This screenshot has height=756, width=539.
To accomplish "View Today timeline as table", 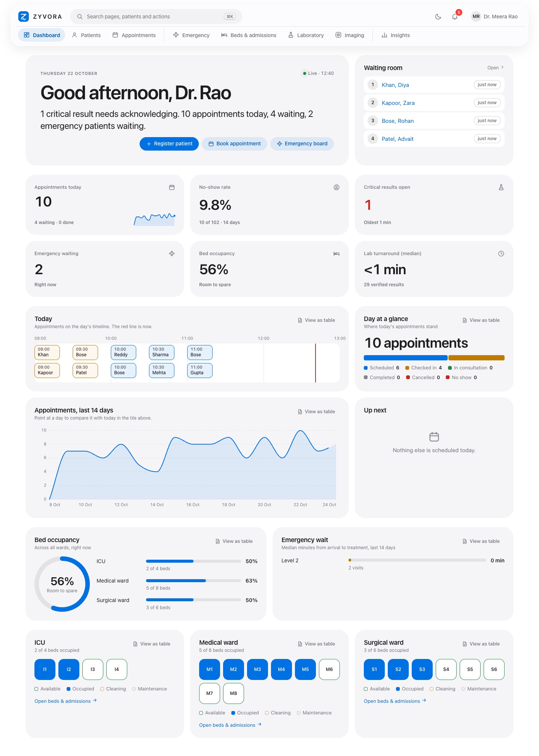I will pos(316,320).
